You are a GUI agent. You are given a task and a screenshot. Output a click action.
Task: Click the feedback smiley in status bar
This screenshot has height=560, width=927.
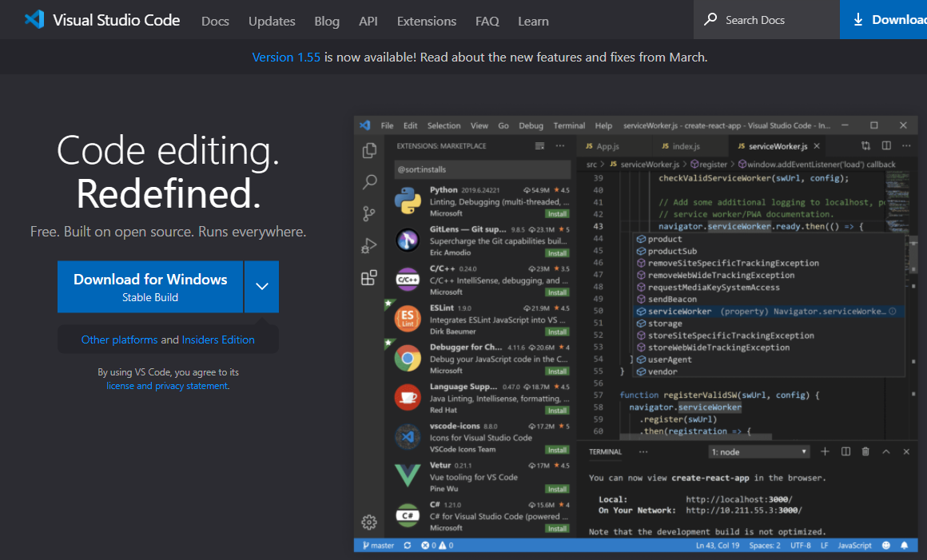click(885, 546)
